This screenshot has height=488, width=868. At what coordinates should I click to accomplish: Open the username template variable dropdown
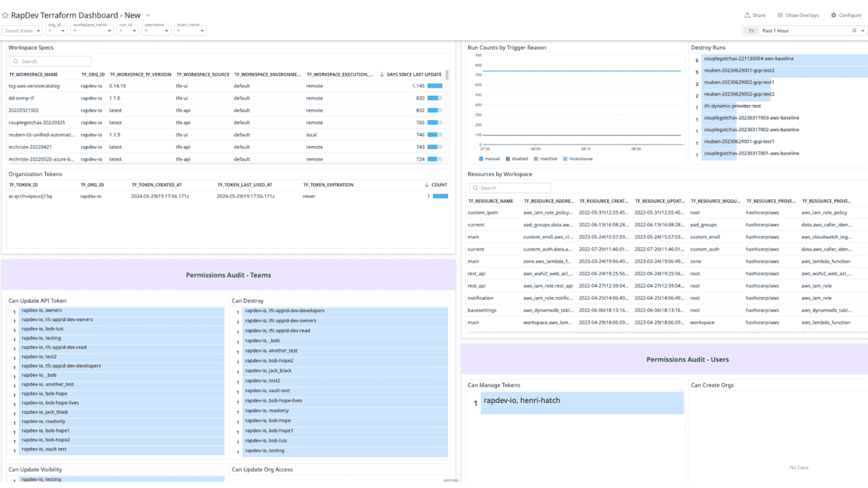156,31
